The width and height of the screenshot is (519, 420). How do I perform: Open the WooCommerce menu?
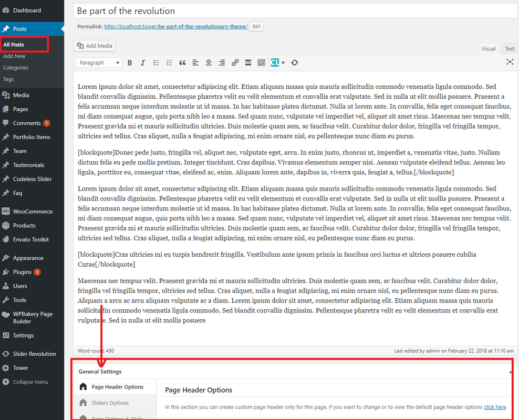point(32,212)
